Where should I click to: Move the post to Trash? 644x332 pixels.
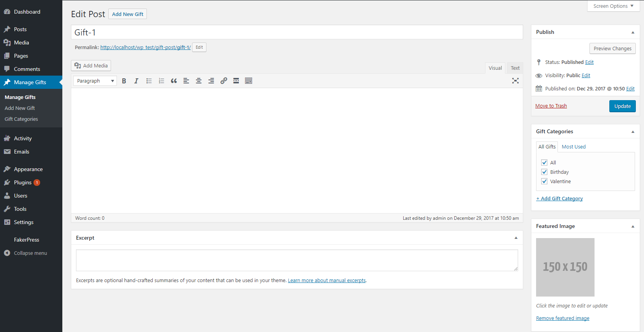[x=551, y=106]
